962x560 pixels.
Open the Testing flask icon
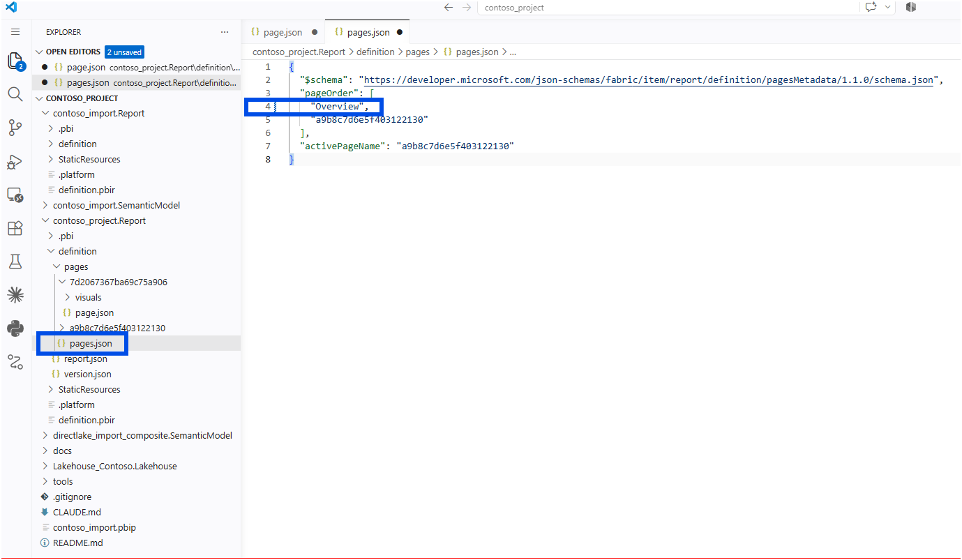(15, 262)
